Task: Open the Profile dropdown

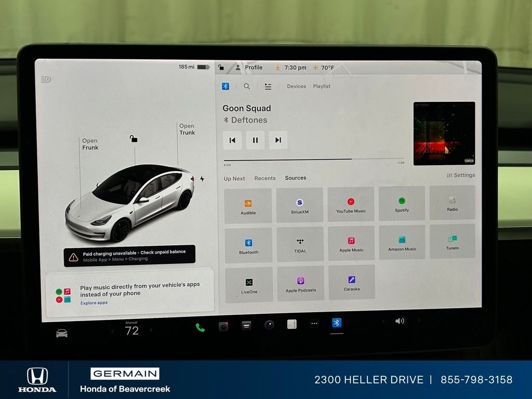Action: 249,68
